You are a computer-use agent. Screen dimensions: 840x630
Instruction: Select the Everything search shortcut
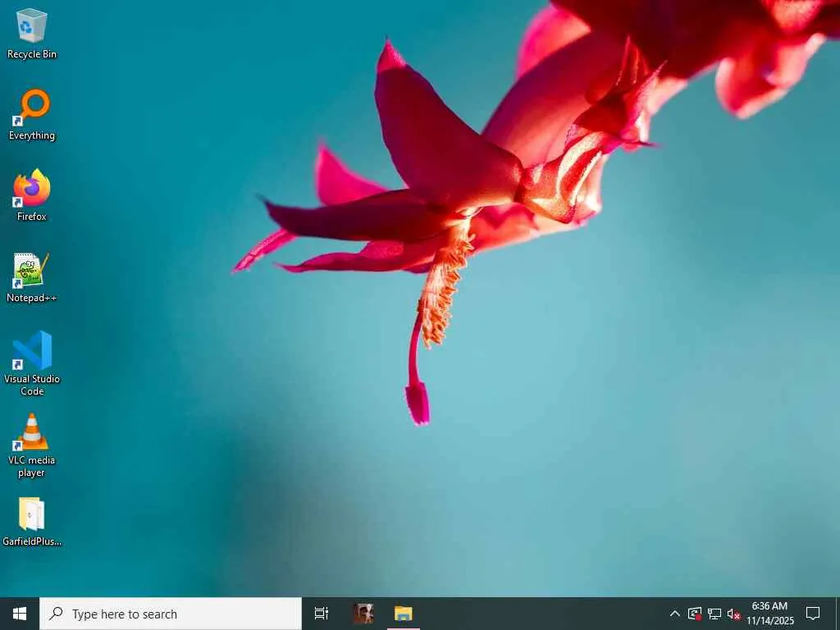pos(32,115)
